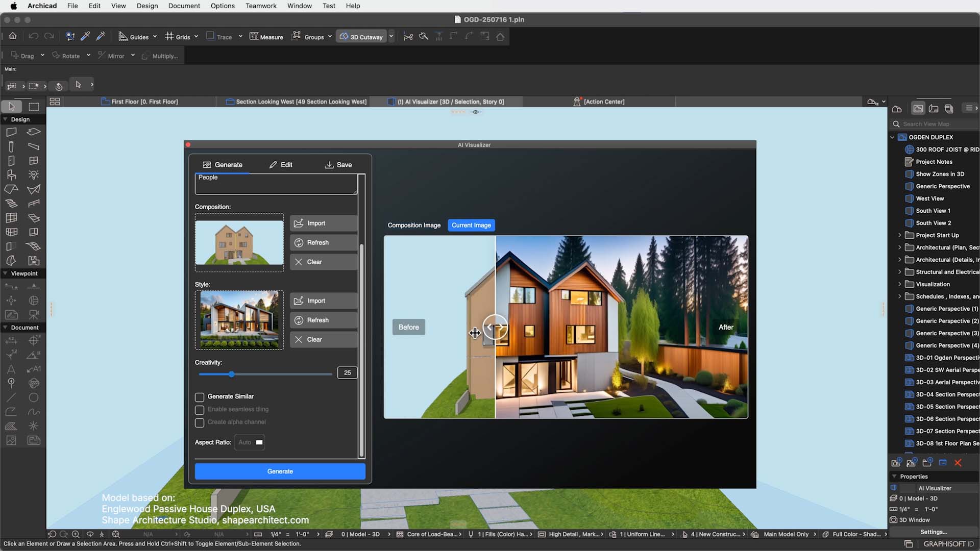
Task: Open the Teamwork menu
Action: tap(261, 6)
